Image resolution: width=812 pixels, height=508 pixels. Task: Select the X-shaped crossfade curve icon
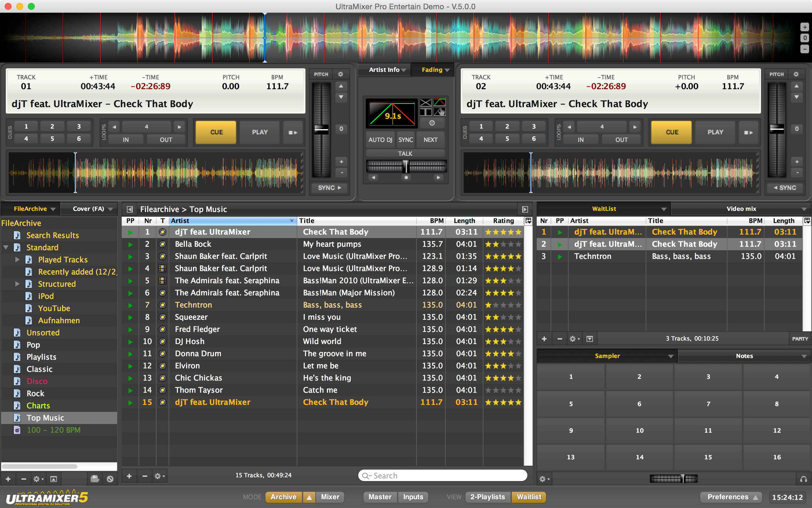point(425,103)
